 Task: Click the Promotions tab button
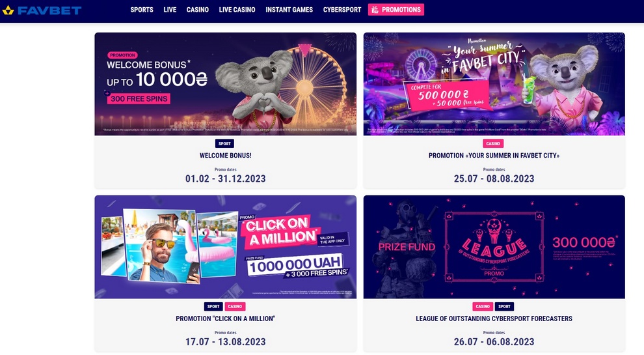point(396,10)
